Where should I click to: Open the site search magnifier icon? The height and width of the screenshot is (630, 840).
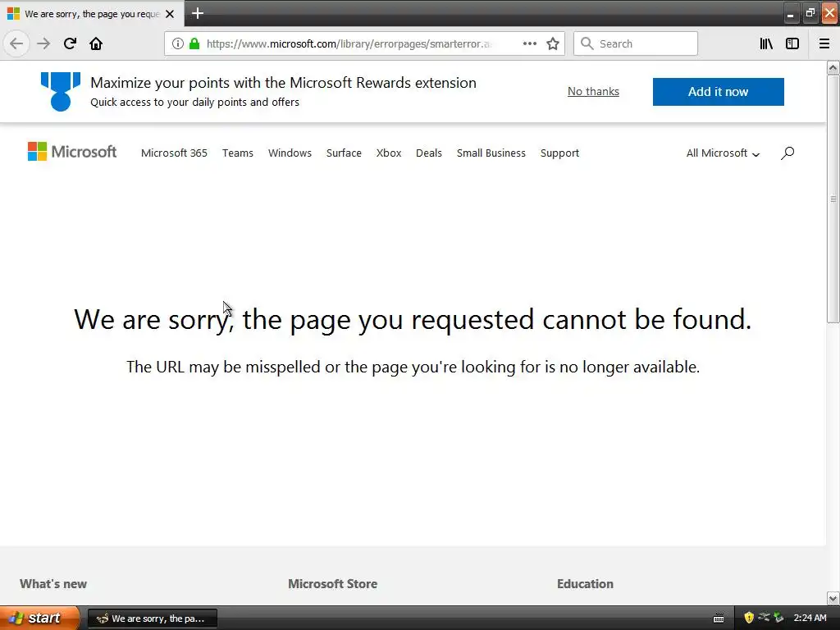(787, 153)
